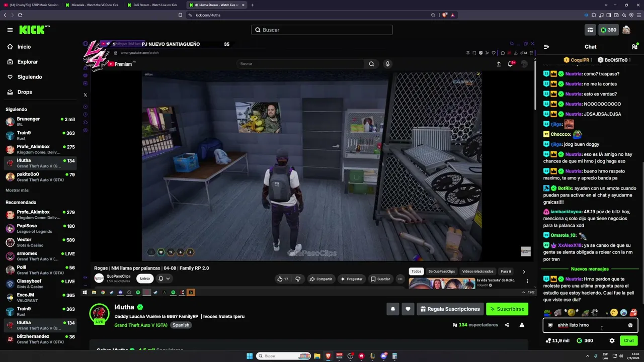Open the emoji picker in chat input
The width and height of the screenshot is (644, 362).
click(630, 325)
